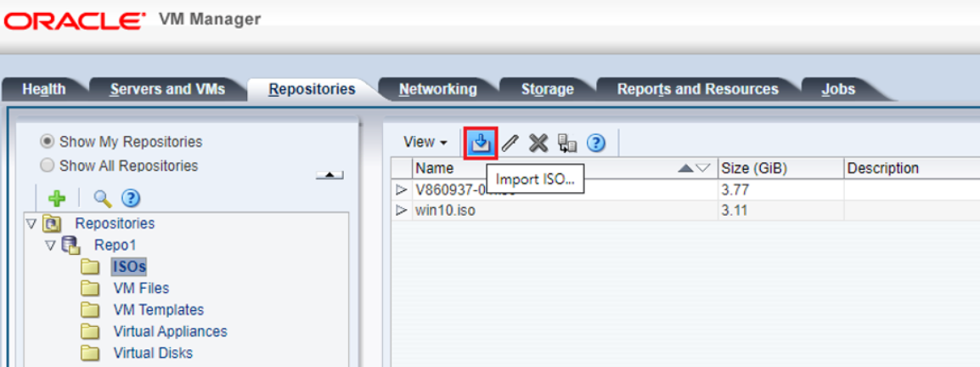Select Show My Repositories radio button
Viewport: 980px width, 367px height.
click(47, 142)
